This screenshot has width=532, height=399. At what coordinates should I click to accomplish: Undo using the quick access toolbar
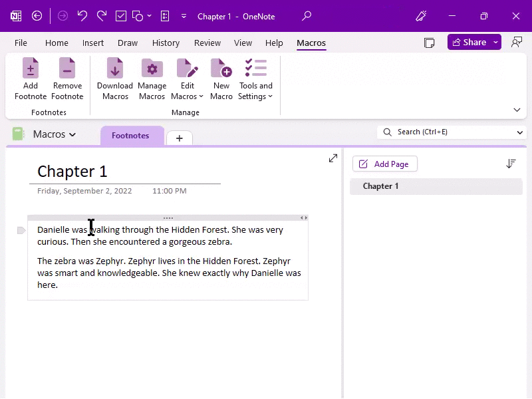[x=81, y=15]
